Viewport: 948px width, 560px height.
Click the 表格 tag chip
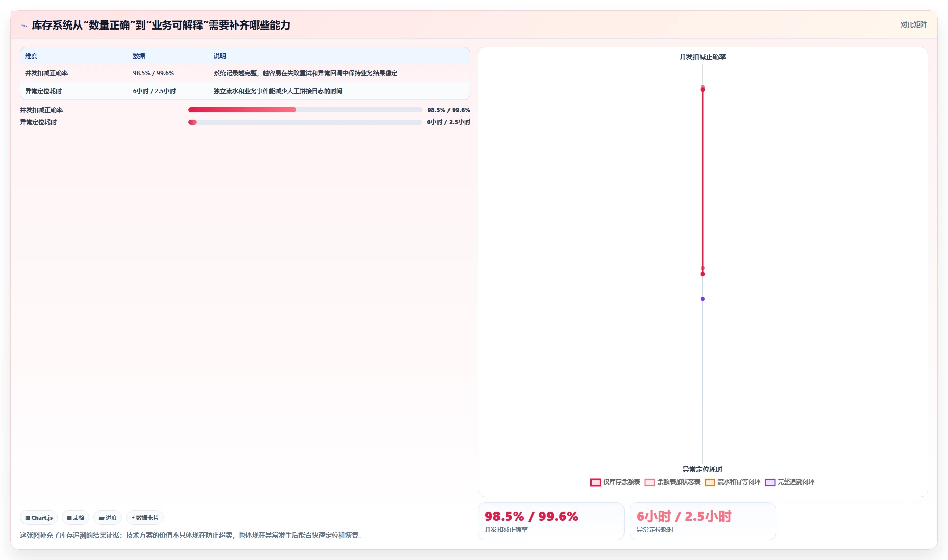(x=76, y=518)
